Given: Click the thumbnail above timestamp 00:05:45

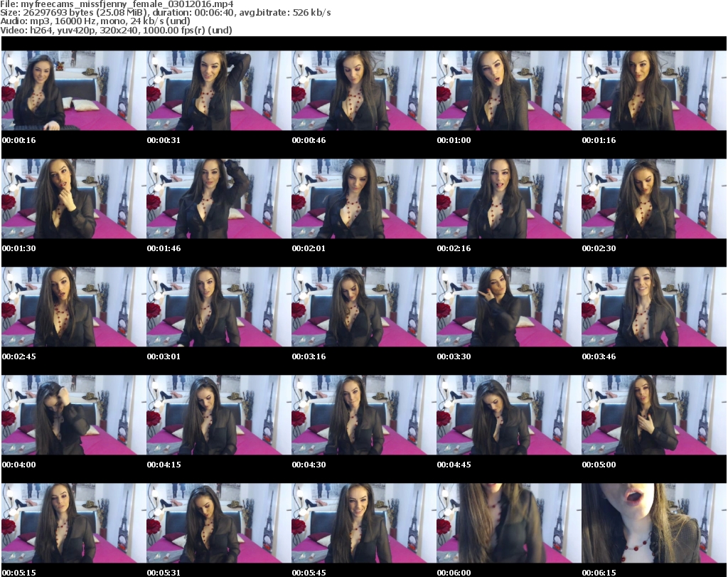Looking at the screenshot, I should click(363, 523).
